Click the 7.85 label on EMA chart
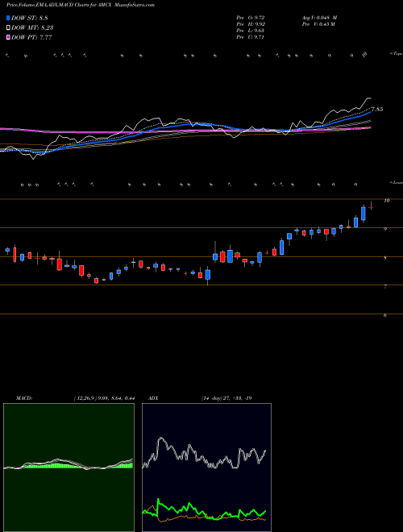 (377, 110)
